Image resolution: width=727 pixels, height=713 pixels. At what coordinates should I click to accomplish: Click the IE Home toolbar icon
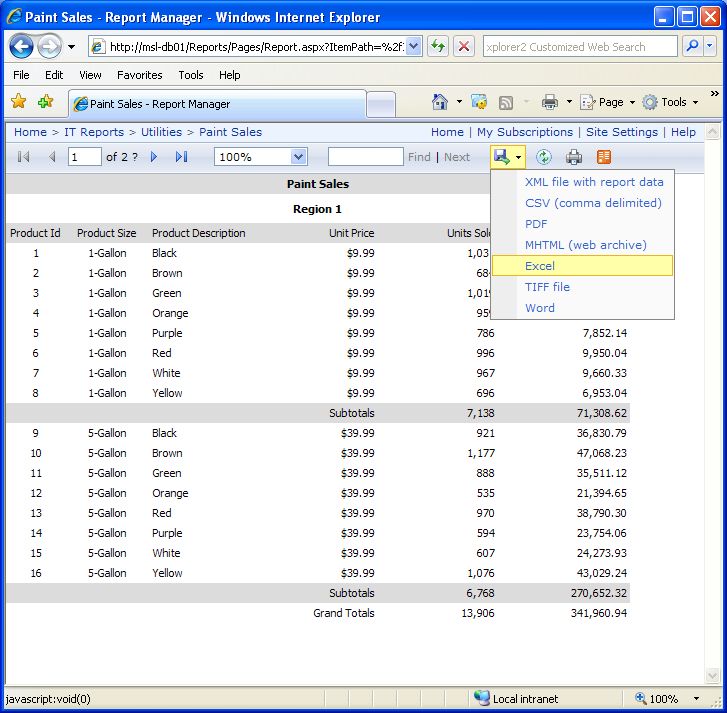pyautogui.click(x=440, y=102)
